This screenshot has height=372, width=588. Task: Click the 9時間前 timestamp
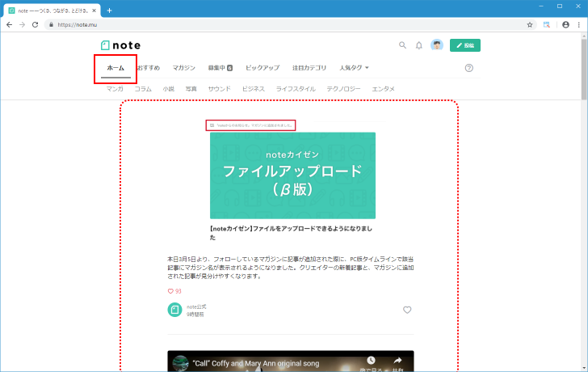(x=195, y=315)
